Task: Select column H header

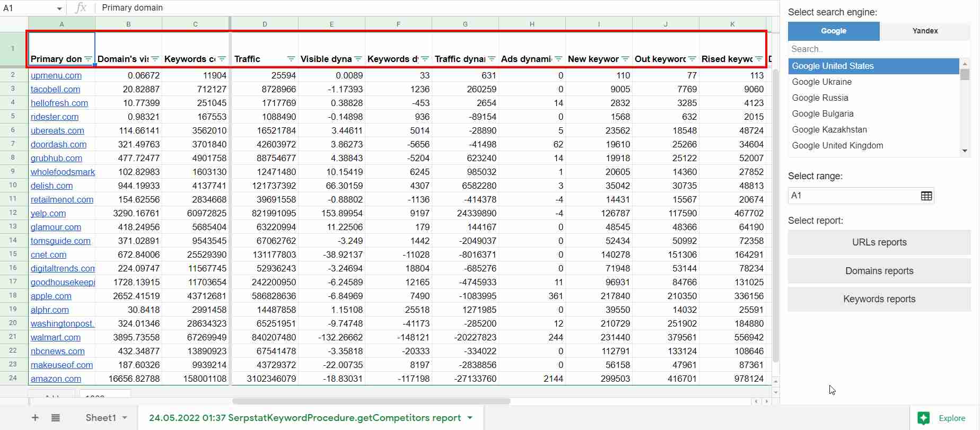Action: click(532, 24)
